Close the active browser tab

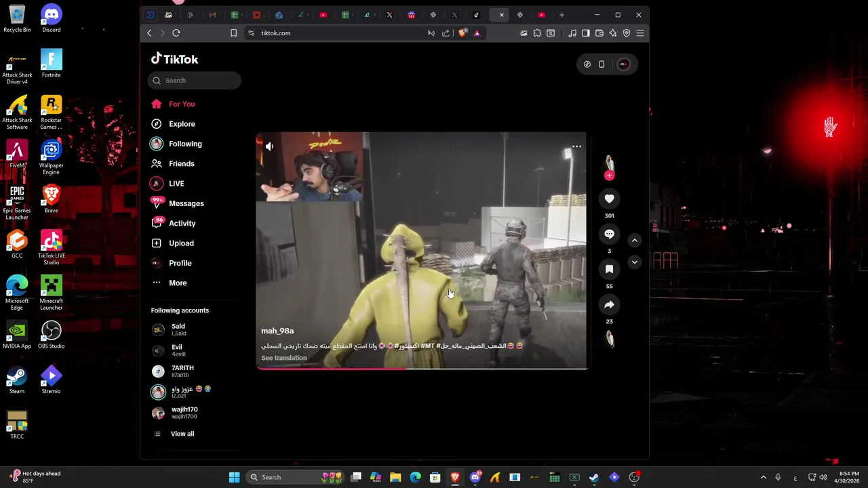pyautogui.click(x=502, y=15)
